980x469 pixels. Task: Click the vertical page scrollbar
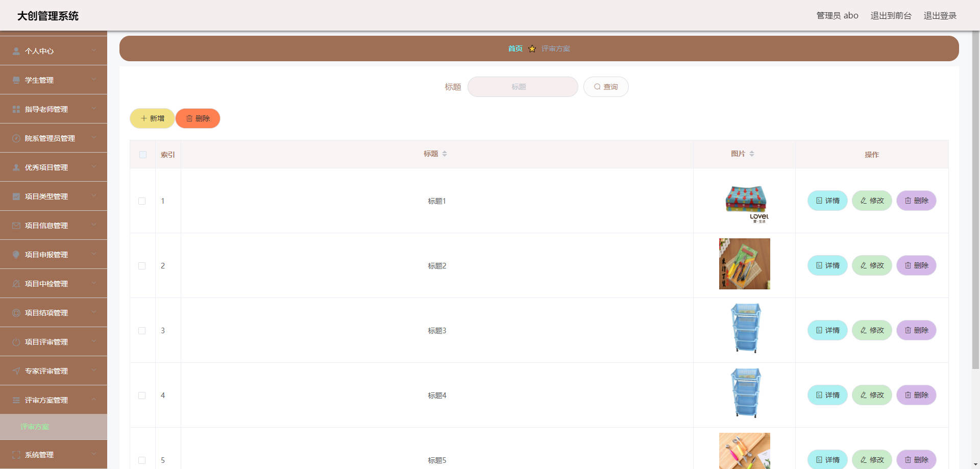[975, 200]
